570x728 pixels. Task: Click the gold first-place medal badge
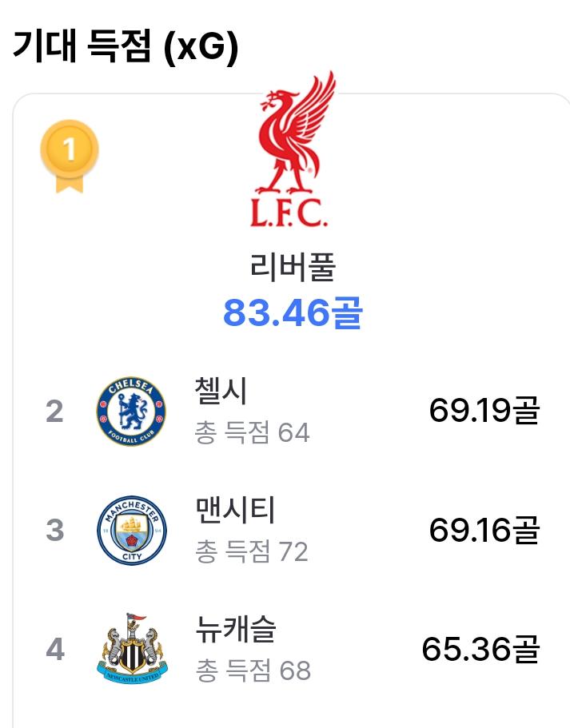pos(70,156)
